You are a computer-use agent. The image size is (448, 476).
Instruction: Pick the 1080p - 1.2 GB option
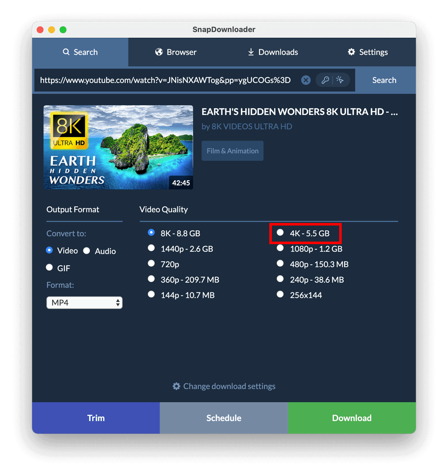310,249
